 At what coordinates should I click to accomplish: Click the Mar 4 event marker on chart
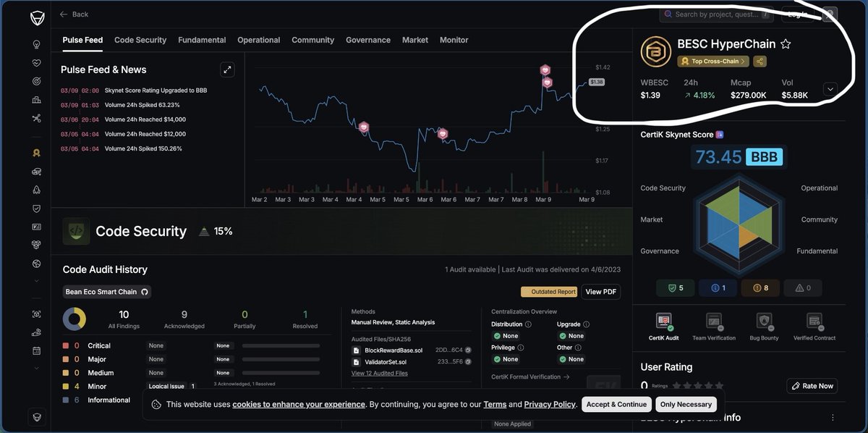pos(364,127)
